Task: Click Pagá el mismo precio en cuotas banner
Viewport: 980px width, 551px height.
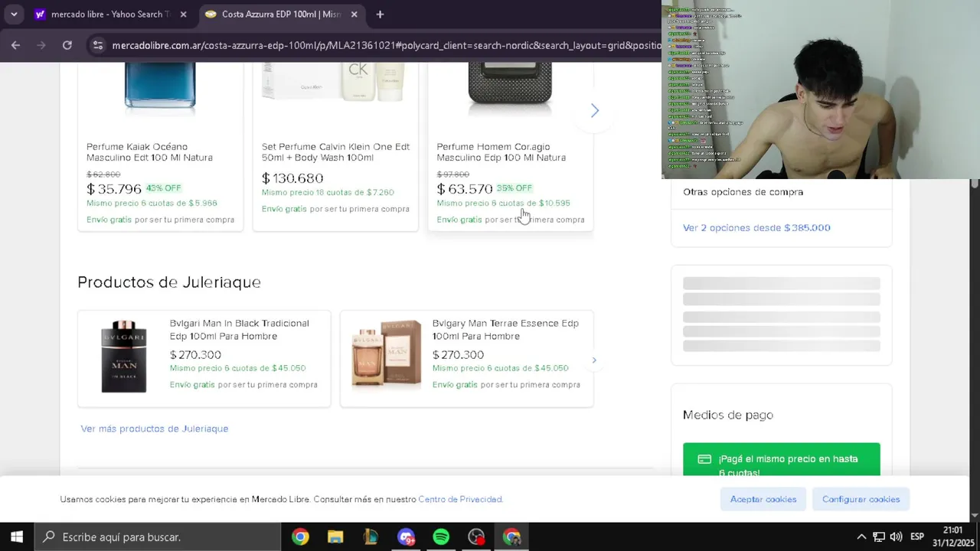Action: [x=781, y=459]
